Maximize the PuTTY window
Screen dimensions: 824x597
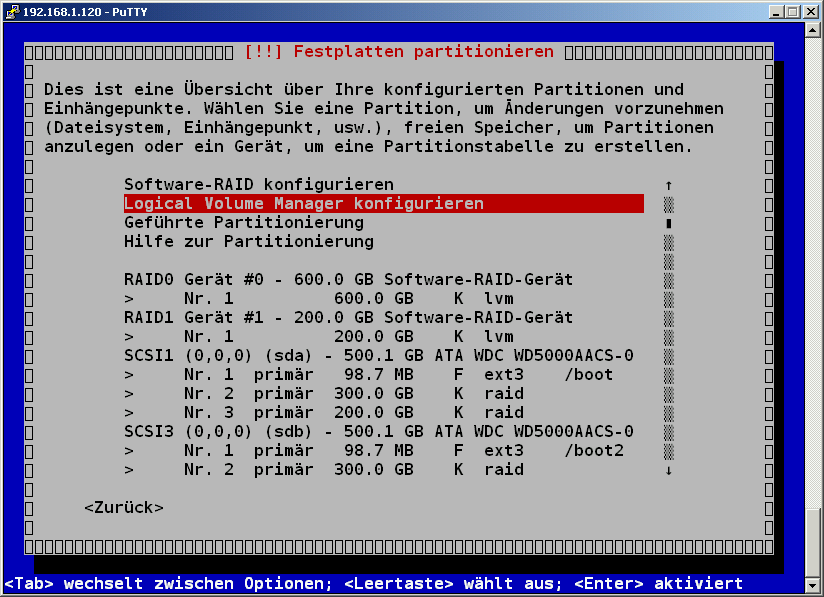(792, 12)
